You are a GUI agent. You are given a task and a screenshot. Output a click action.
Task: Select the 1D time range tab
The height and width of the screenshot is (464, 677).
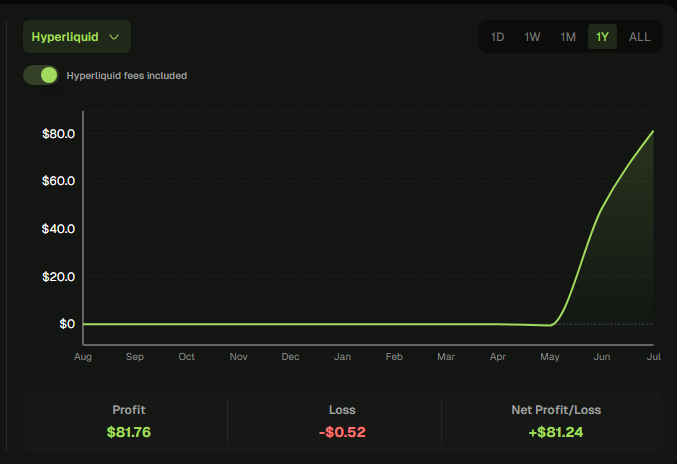(x=497, y=37)
